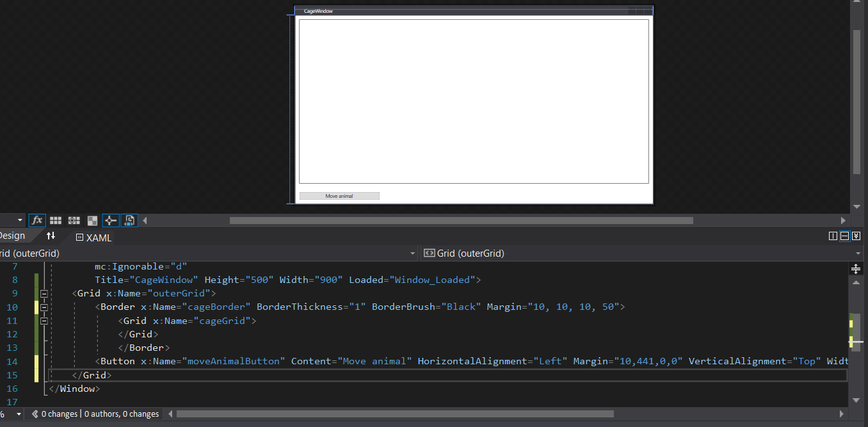The image size is (868, 427).
Task: Collapse the cageGrid element on line 11
Action: tap(44, 321)
